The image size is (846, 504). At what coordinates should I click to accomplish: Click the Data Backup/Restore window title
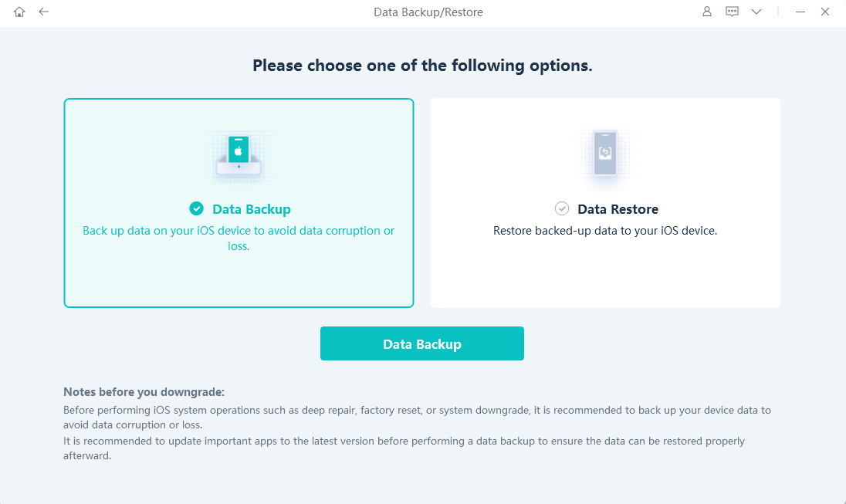pyautogui.click(x=428, y=12)
